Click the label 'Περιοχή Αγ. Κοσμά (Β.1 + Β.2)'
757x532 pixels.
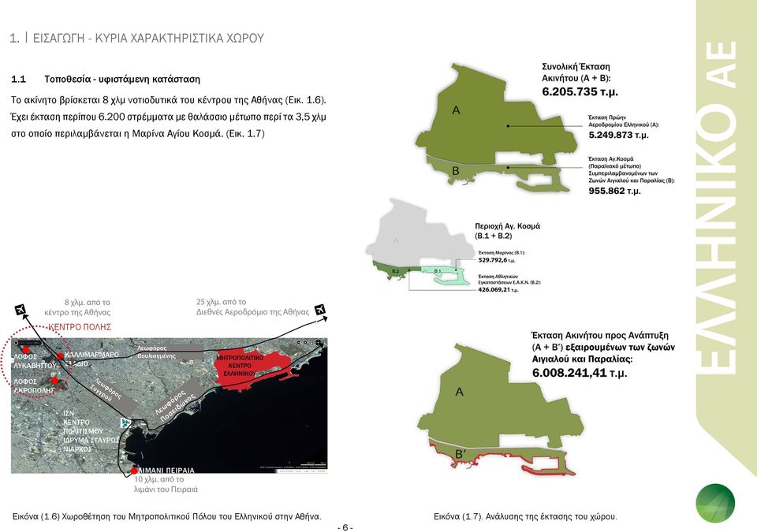point(507,231)
